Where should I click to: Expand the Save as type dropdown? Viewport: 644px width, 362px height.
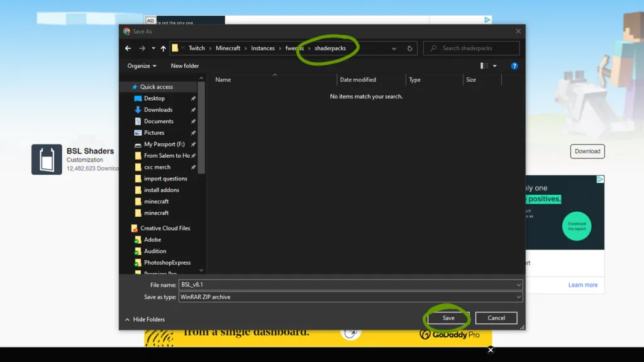(519, 297)
